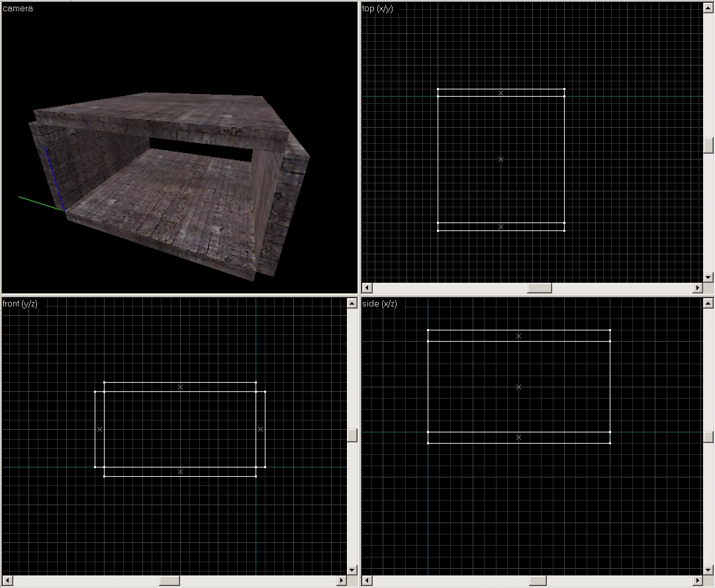The height and width of the screenshot is (588, 715).
Task: Select the middle brush handle in side view
Action: click(518, 387)
